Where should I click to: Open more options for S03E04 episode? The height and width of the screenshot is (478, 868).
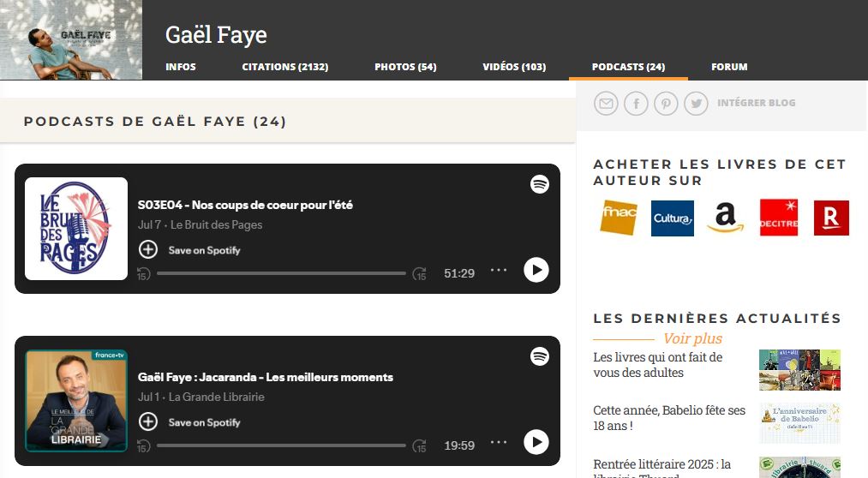click(499, 270)
